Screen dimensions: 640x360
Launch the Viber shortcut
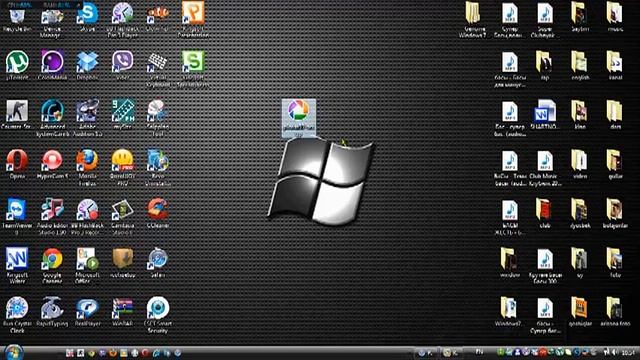[x=122, y=65]
